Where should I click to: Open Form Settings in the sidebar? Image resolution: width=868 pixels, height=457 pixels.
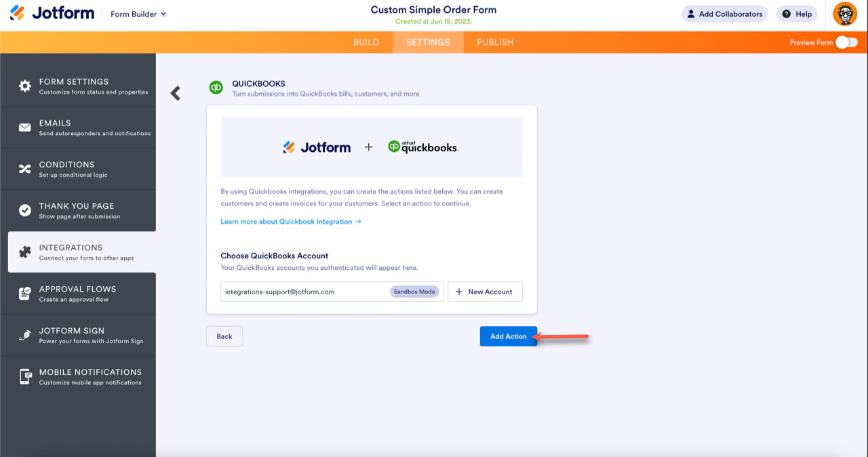[x=78, y=86]
